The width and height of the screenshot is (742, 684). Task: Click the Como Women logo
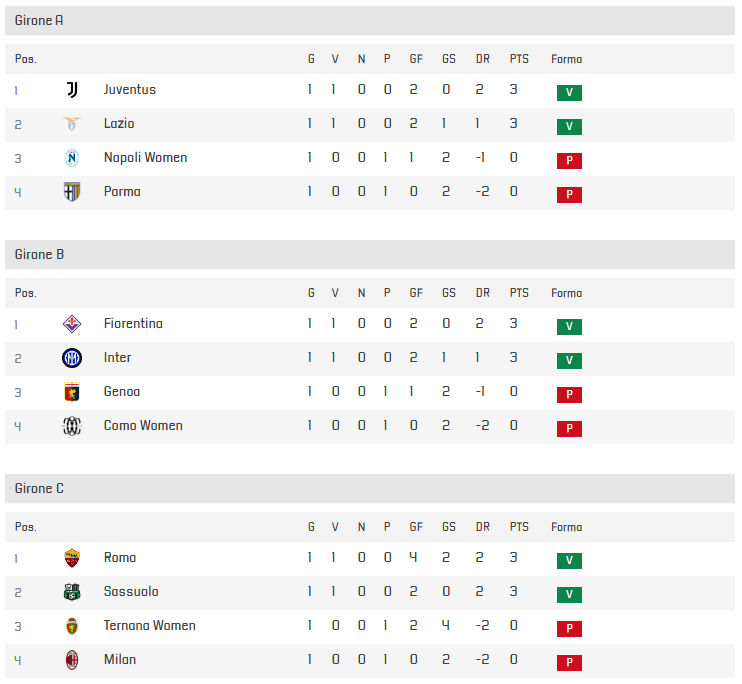point(72,426)
